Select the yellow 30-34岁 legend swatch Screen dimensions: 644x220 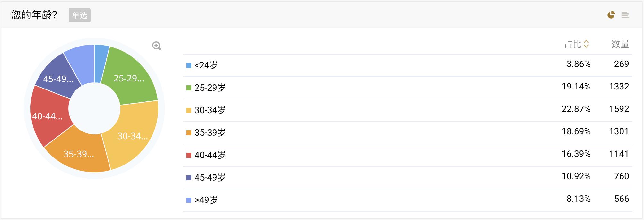[189, 110]
